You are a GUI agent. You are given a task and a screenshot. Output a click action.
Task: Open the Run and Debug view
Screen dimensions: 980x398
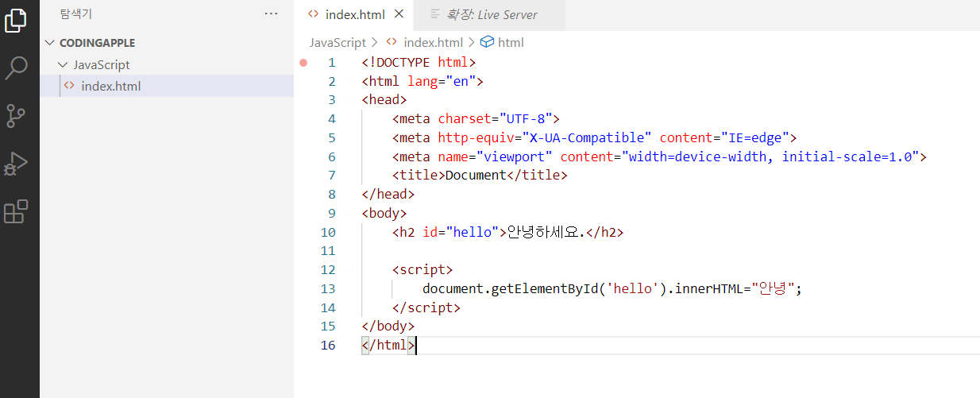[x=16, y=164]
